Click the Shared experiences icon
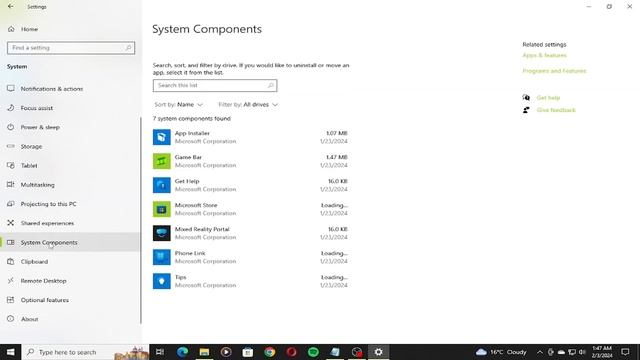 [x=11, y=223]
